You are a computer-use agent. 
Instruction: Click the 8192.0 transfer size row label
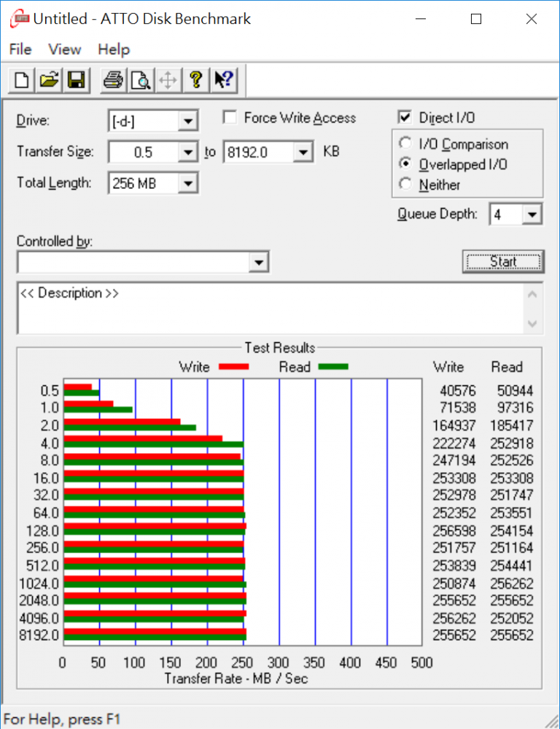(x=39, y=635)
